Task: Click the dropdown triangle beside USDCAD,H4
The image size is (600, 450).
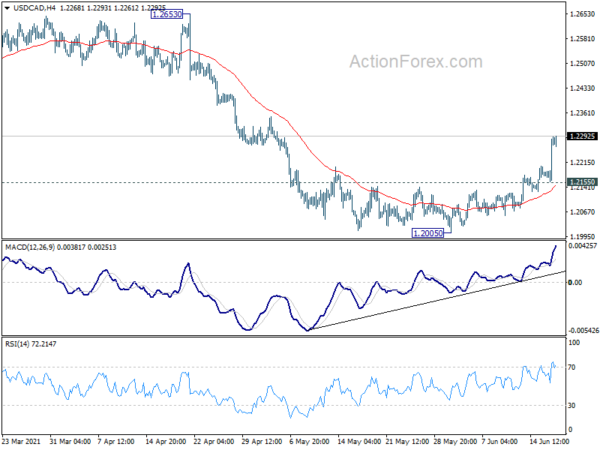Action: tap(7, 8)
